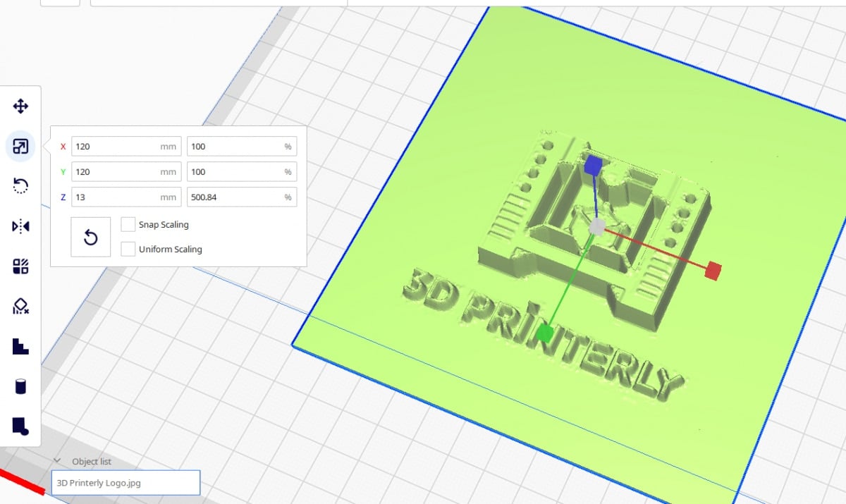Select 3D Printerly Logo.jpg in object list
The width and height of the screenshot is (846, 504).
126,483
